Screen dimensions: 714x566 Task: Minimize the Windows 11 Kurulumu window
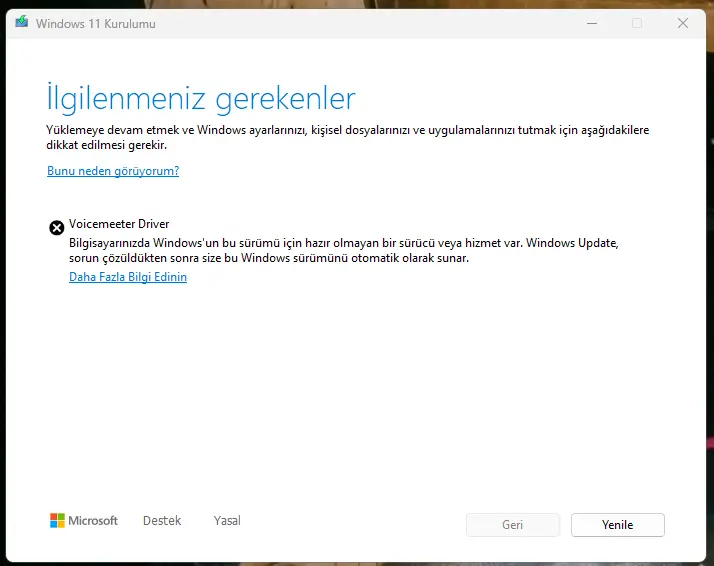592,23
